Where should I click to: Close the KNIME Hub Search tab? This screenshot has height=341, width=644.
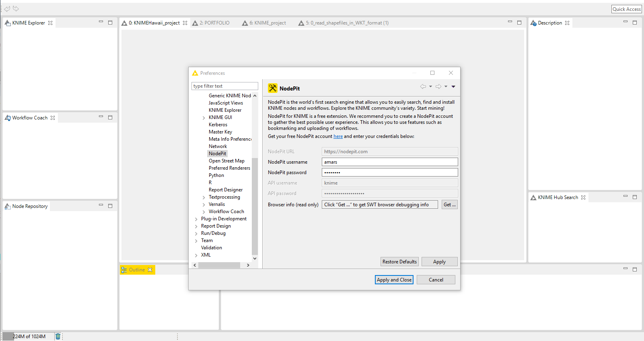[583, 197]
